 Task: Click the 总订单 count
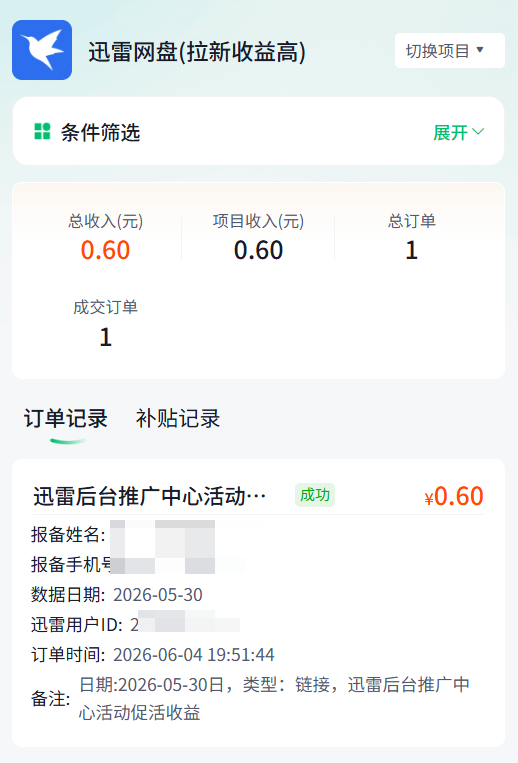tap(411, 250)
